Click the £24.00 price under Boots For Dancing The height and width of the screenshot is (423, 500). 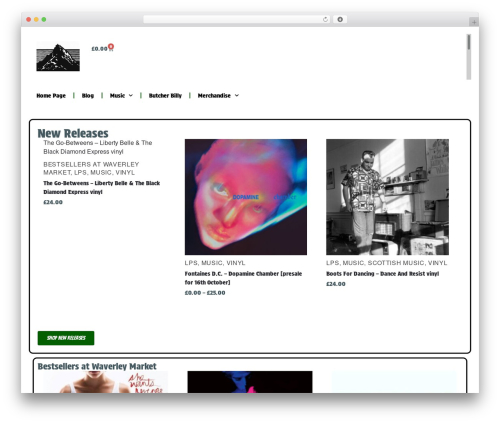click(336, 284)
